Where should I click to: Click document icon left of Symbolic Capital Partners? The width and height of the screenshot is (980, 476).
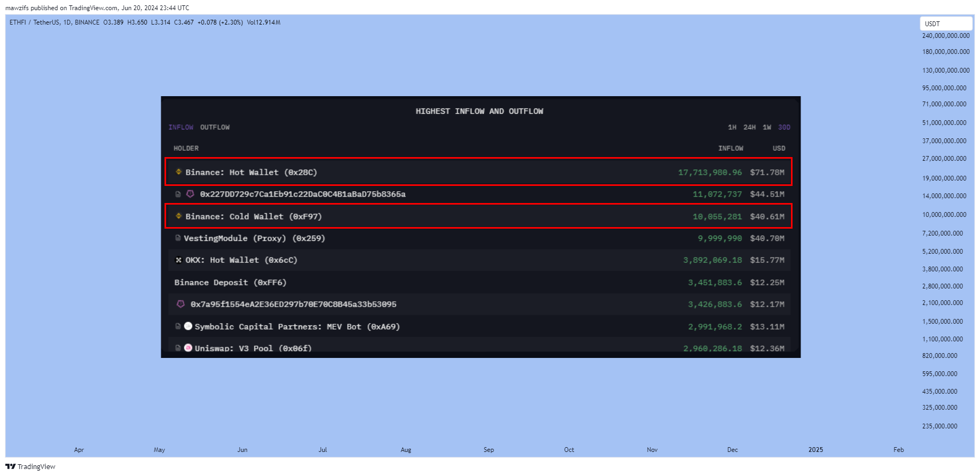click(x=178, y=326)
